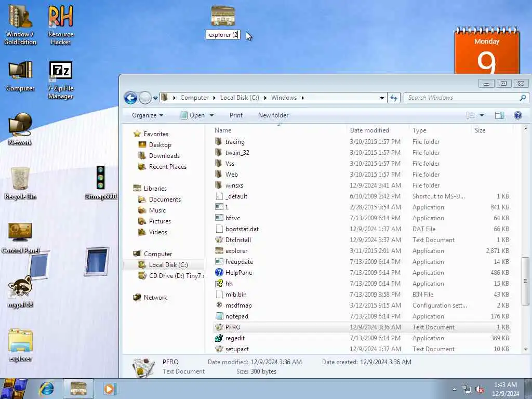532x399 pixels.
Task: Launch Internet Explorer from taskbar
Action: pyautogui.click(x=46, y=389)
